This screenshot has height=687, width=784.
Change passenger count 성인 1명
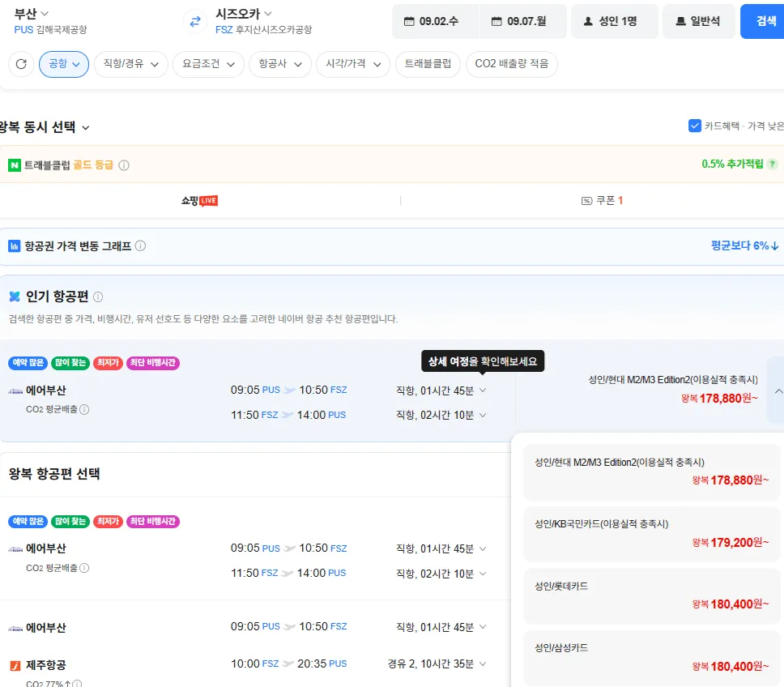click(615, 22)
